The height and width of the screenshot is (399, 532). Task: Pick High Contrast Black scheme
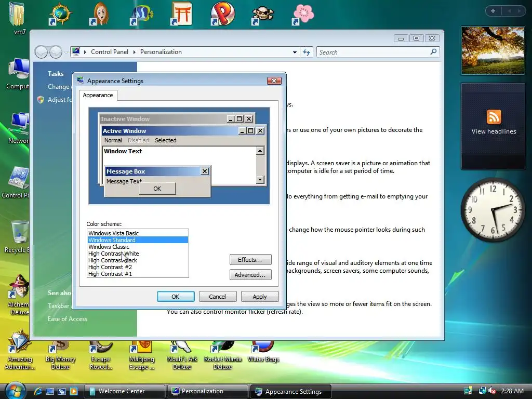[x=137, y=260]
